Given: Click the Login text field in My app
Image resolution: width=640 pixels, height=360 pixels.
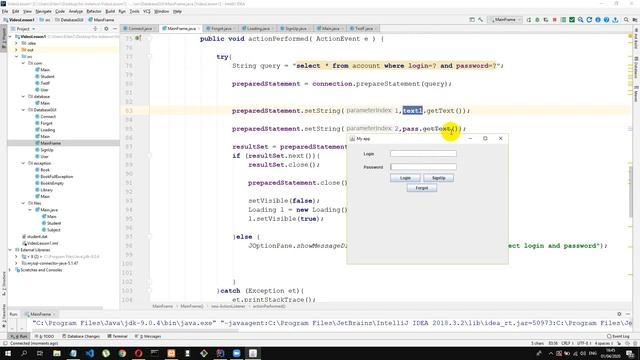Looking at the screenshot, I should pos(423,153).
